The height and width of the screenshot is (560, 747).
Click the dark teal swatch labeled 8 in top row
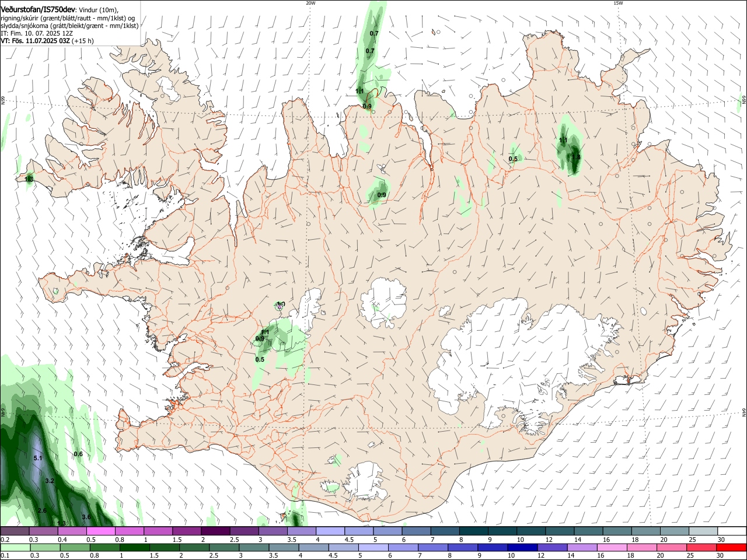(x=473, y=531)
